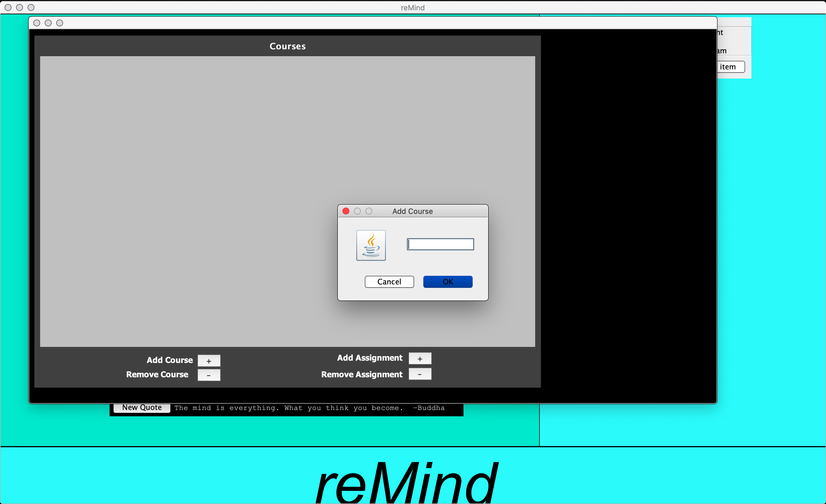Click the Add Assignment plus button
The image size is (826, 504).
[x=420, y=359]
